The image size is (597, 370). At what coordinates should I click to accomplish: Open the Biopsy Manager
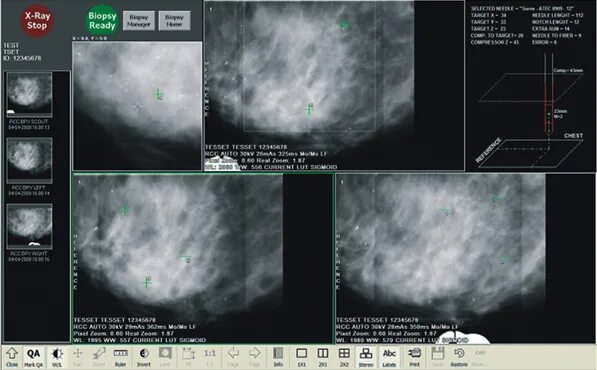(139, 21)
